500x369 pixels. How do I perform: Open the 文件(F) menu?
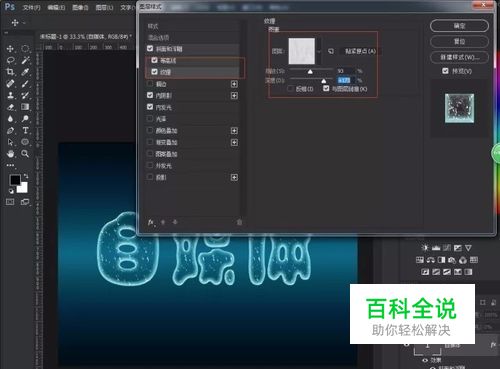(x=31, y=7)
